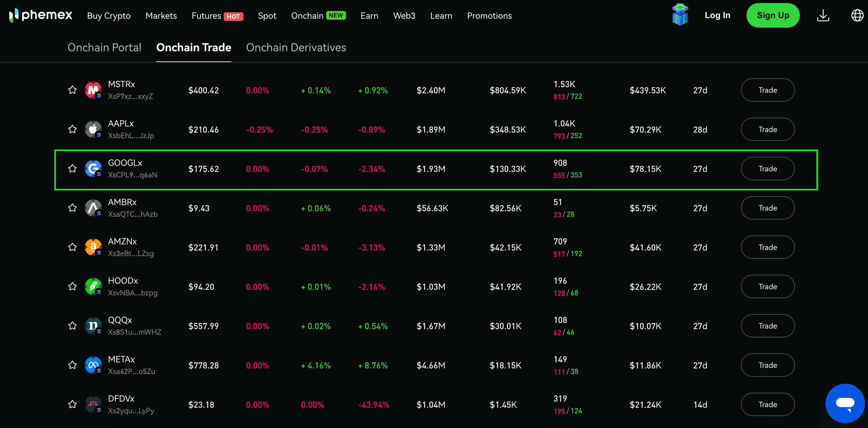Viewport: 868px width, 428px height.
Task: Click Trade for AMBRx
Action: pos(768,208)
